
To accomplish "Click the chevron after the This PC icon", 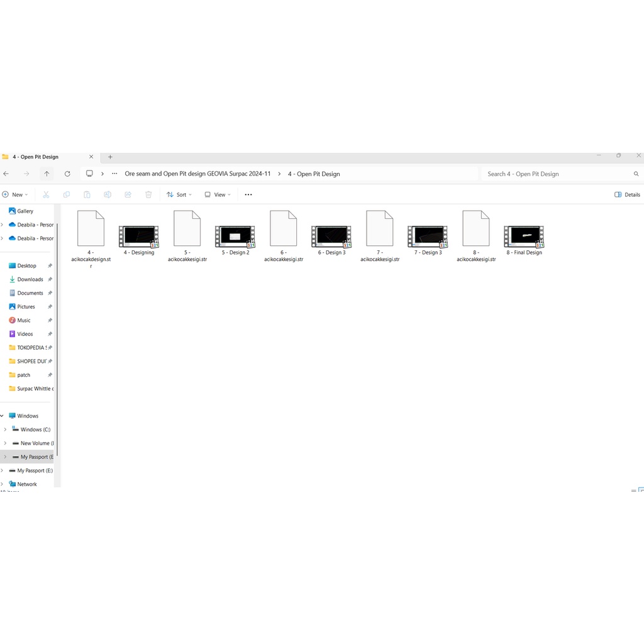I will pyautogui.click(x=103, y=174).
